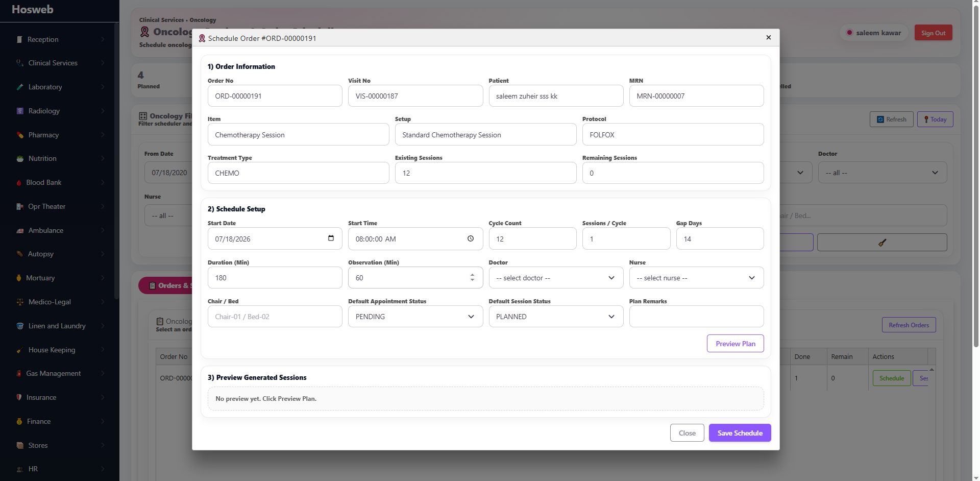Click the Plan Remarks input field
Viewport: 980px width, 481px height.
click(x=696, y=317)
